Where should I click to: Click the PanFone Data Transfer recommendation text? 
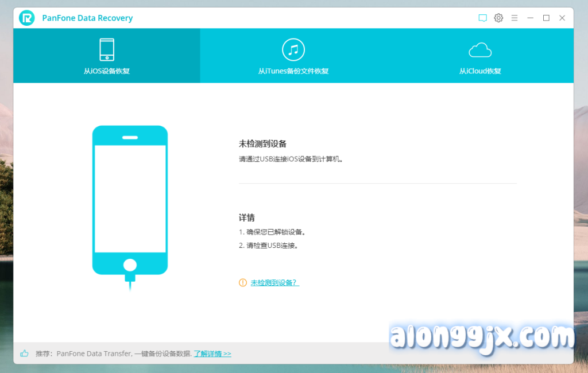(x=123, y=353)
